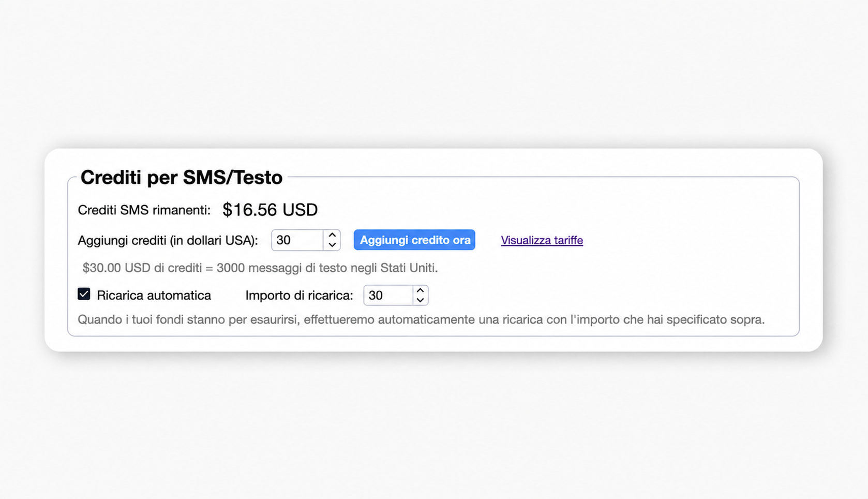This screenshot has height=499, width=868.
Task: Decrease the Importo di ricarica with down arrow
Action: click(420, 300)
